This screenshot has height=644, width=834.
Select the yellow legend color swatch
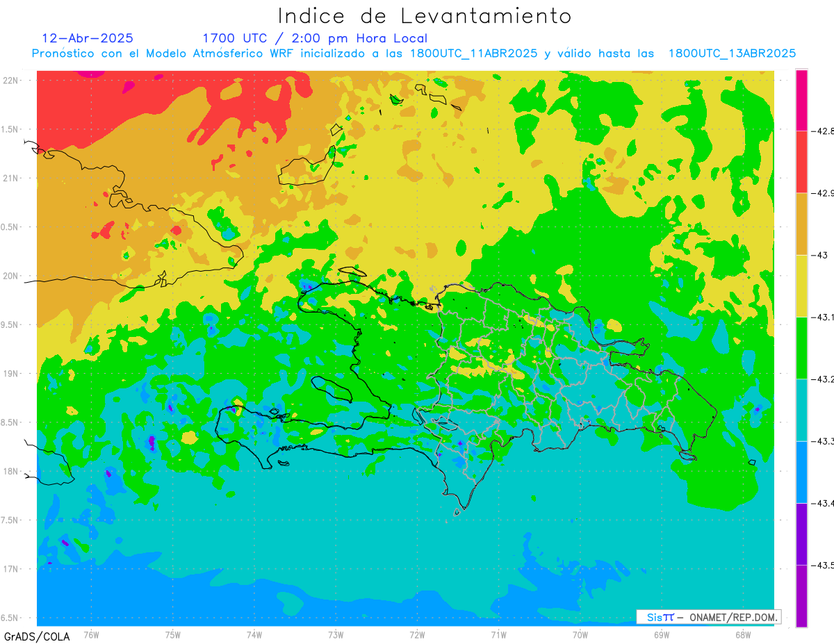tap(801, 286)
